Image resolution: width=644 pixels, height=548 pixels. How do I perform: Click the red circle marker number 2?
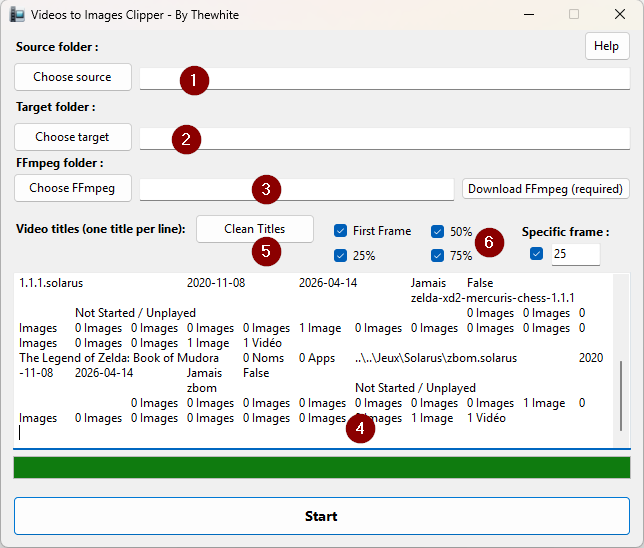coord(186,139)
